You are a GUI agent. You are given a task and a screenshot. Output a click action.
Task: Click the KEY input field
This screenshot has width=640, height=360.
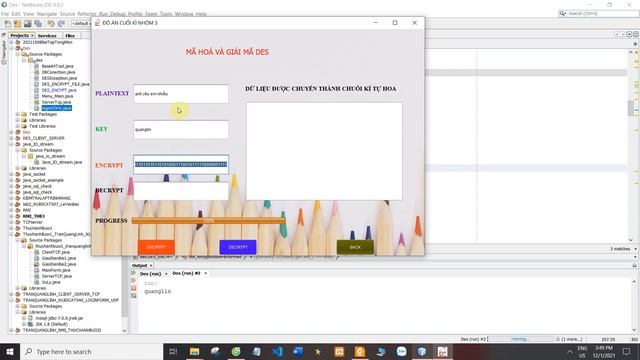[181, 129]
